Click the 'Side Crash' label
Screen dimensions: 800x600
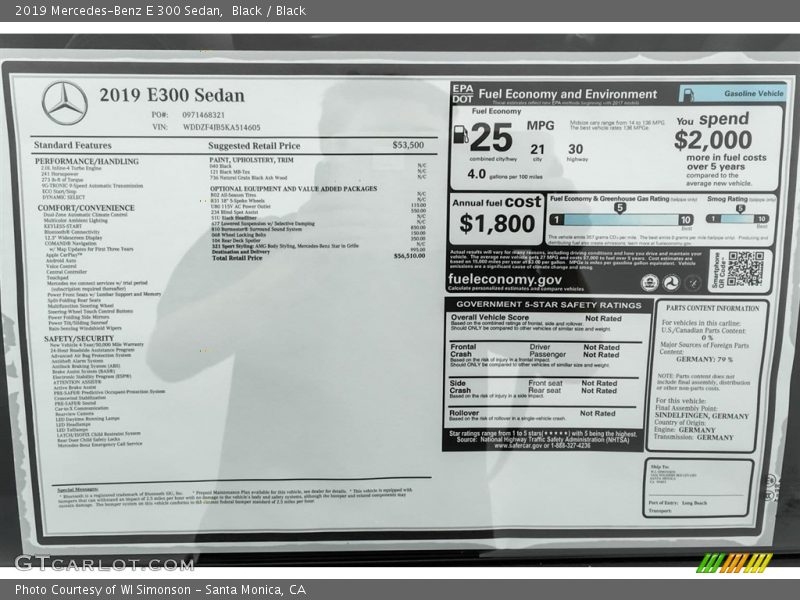click(460, 387)
